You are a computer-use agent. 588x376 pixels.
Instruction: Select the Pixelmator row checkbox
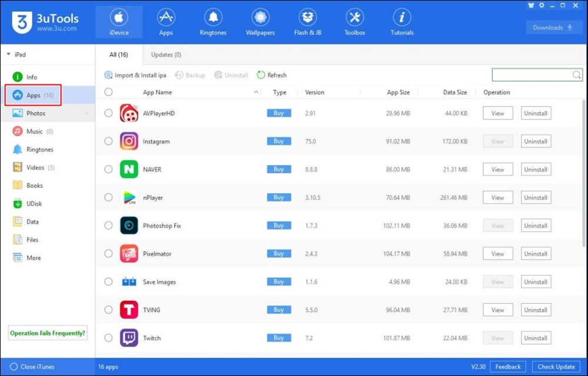coord(108,254)
